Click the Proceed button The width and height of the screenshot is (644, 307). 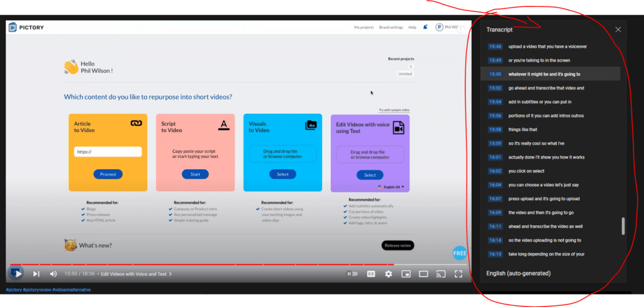108,174
